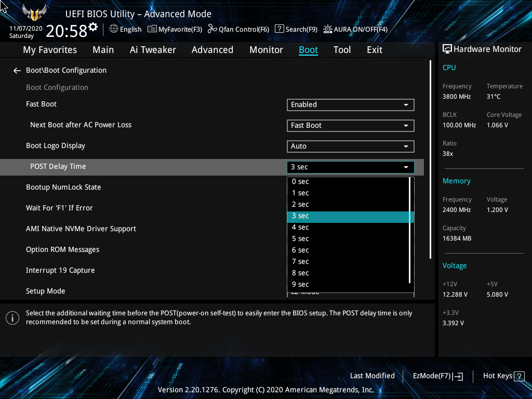Select 6 sec from the list
The width and height of the screenshot is (532, 399).
349,250
